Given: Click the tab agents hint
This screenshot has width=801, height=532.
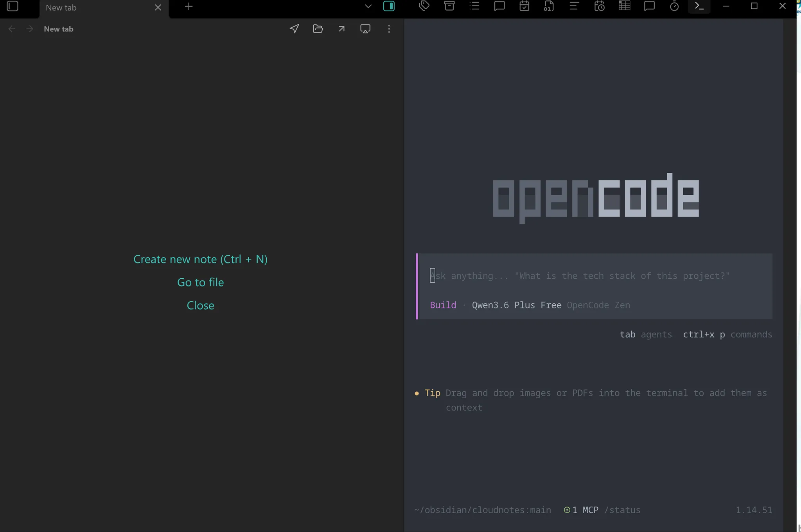Looking at the screenshot, I should 646,335.
